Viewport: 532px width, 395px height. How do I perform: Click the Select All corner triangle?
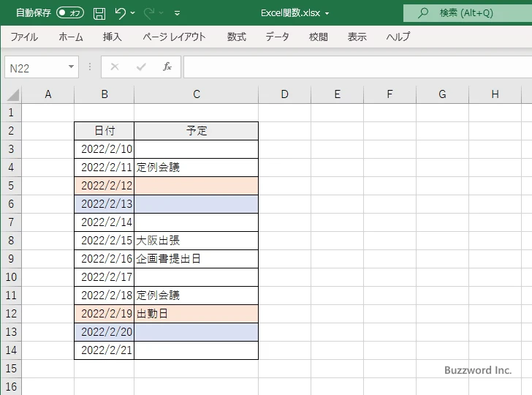click(x=13, y=95)
